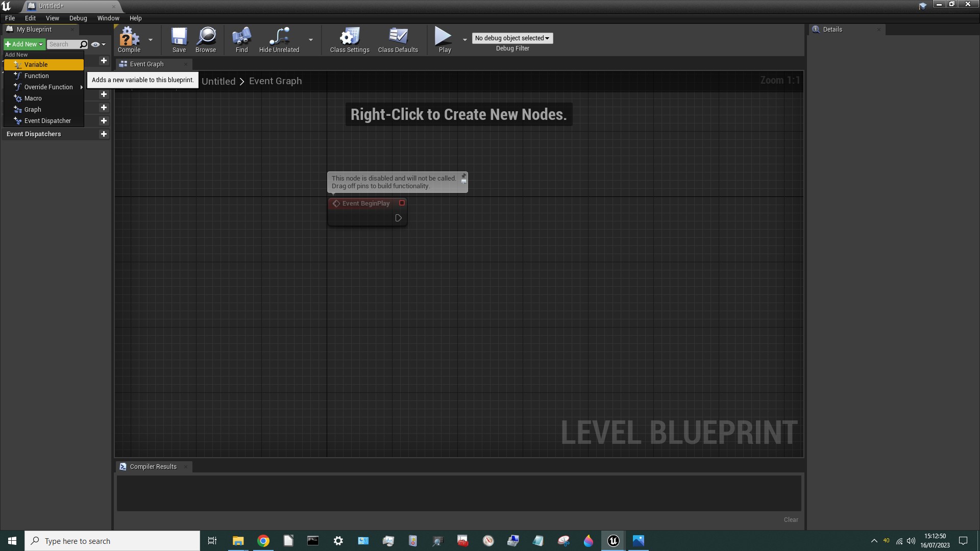Open Chrome from taskbar
Image resolution: width=980 pixels, height=551 pixels.
263,541
